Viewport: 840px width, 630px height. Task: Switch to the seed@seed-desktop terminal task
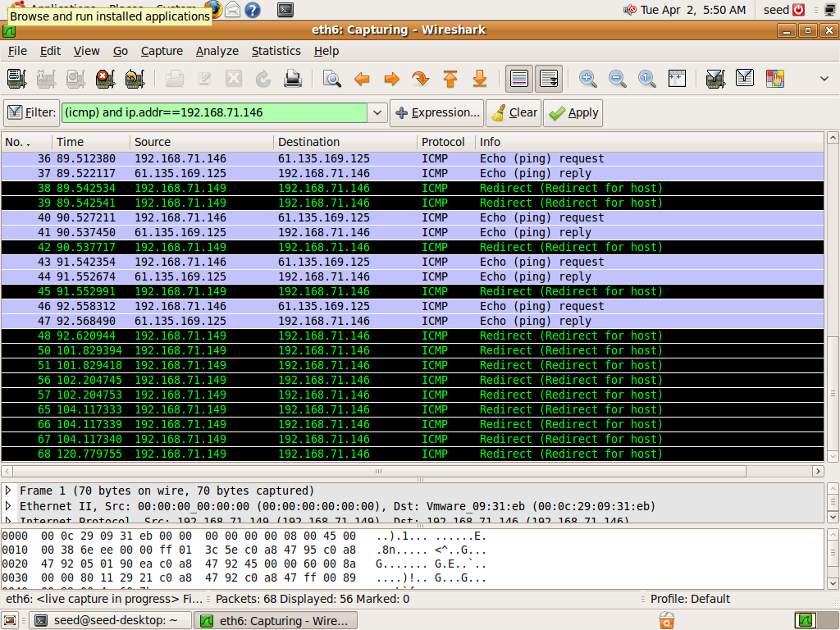click(x=110, y=620)
